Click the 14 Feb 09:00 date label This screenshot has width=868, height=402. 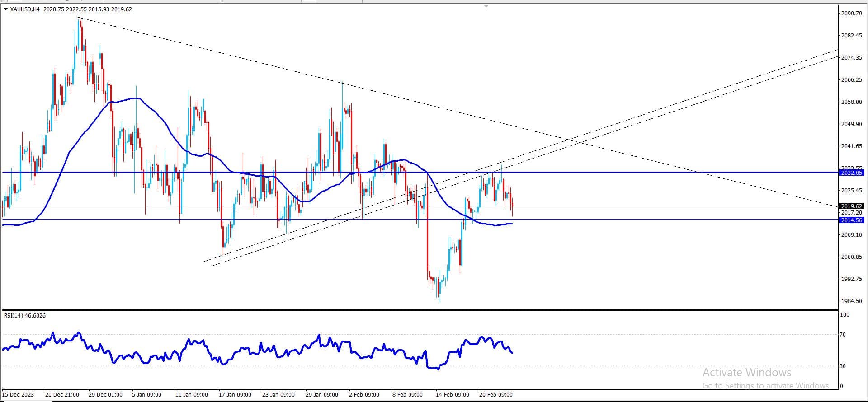tap(453, 394)
